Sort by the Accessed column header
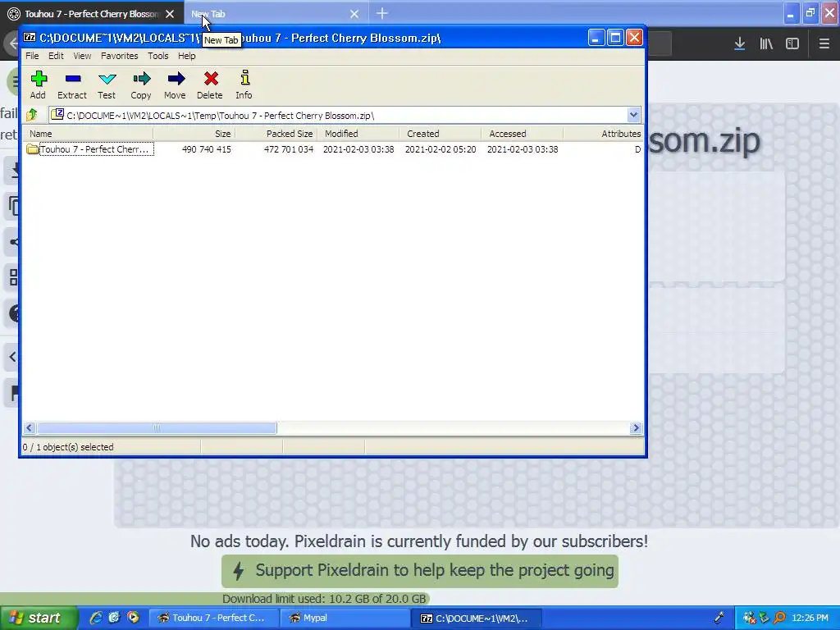 [x=523, y=134]
